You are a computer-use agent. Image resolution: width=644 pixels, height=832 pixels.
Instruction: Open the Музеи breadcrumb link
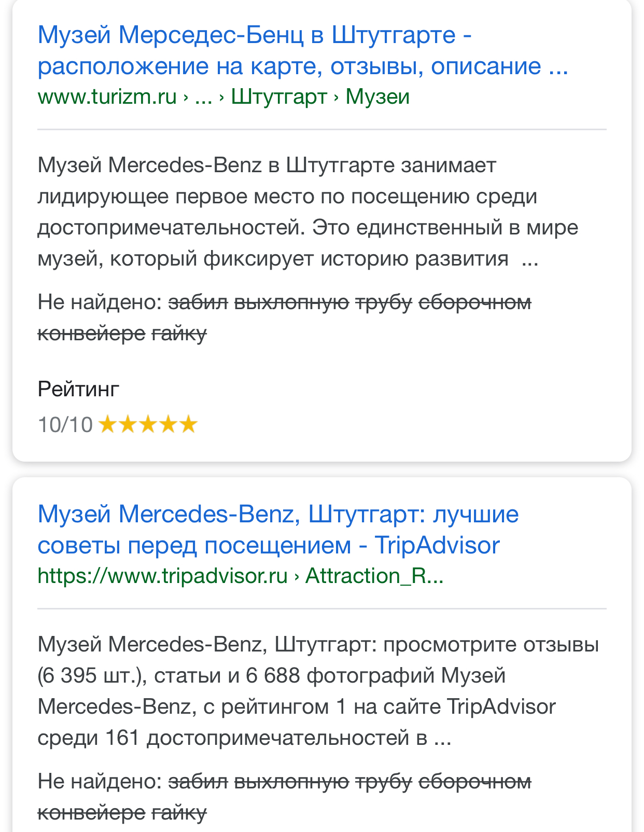(x=377, y=96)
